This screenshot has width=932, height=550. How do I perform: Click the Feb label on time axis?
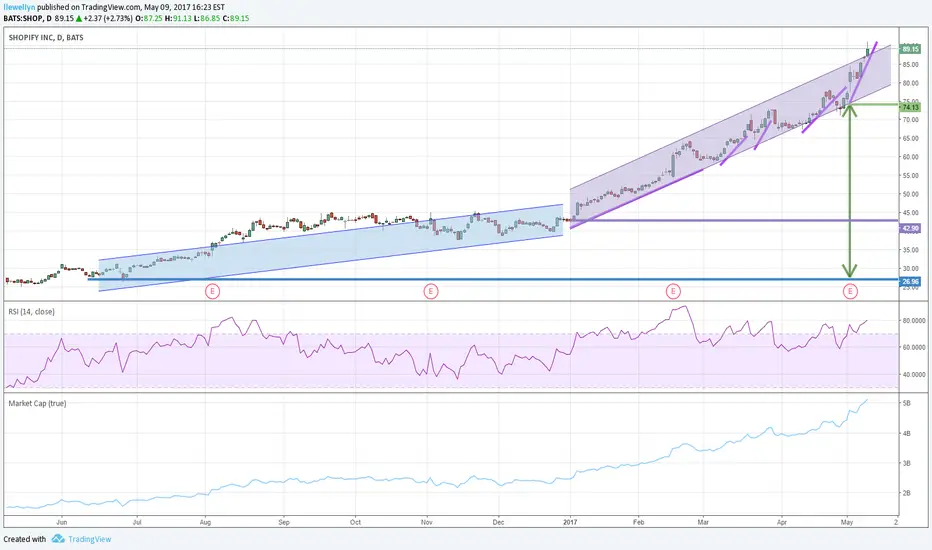(x=638, y=522)
